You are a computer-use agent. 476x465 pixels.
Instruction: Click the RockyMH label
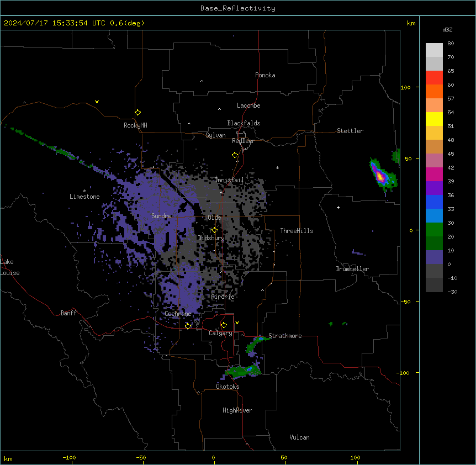pyautogui.click(x=135, y=125)
